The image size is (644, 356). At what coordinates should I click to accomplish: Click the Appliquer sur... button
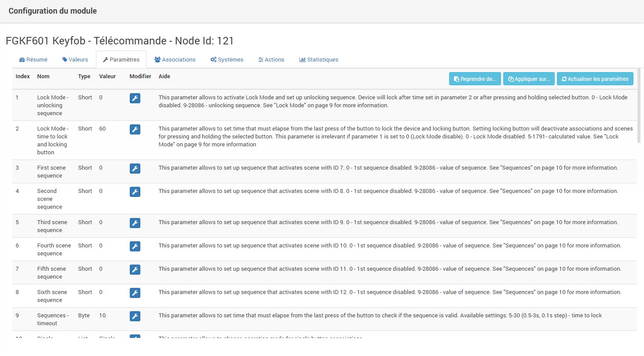pyautogui.click(x=529, y=79)
